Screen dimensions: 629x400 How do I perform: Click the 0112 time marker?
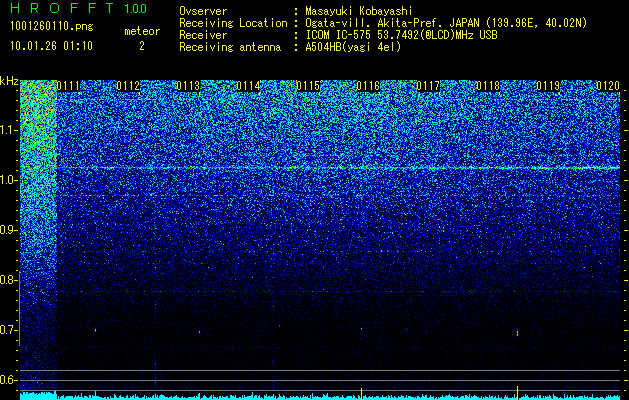tap(128, 86)
